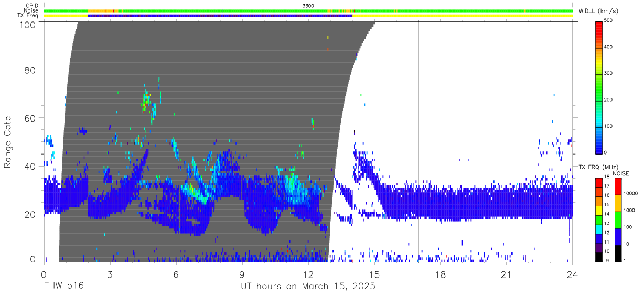Click the TX frequency status strip above plot
The height and width of the screenshot is (297, 644).
pyautogui.click(x=308, y=16)
